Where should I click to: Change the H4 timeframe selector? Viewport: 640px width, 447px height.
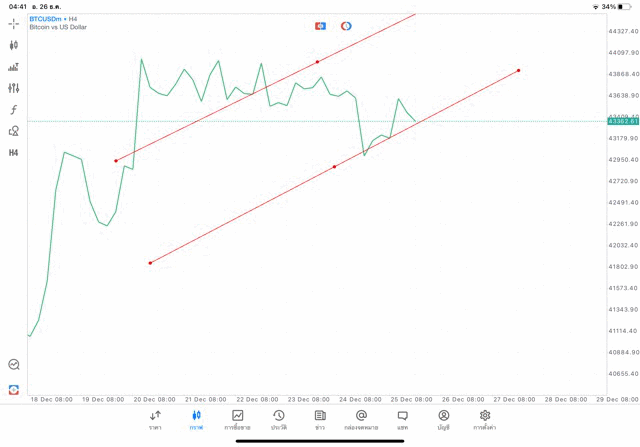(x=14, y=153)
